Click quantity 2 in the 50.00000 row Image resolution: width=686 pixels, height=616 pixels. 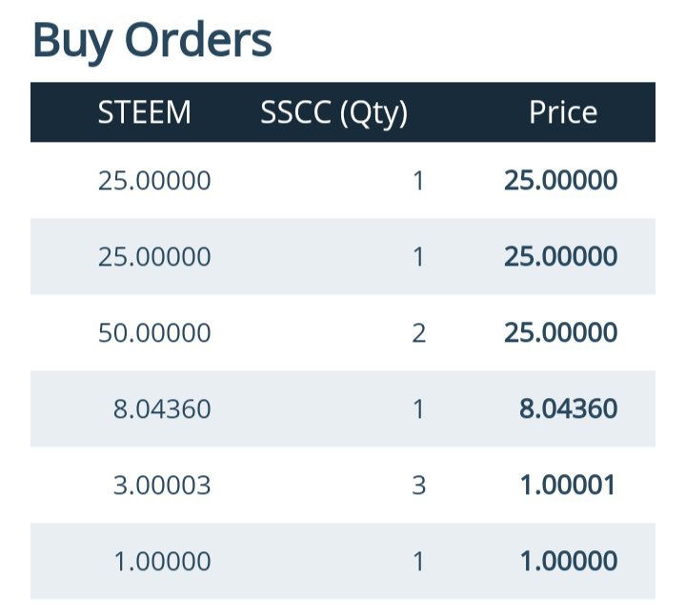pos(418,333)
